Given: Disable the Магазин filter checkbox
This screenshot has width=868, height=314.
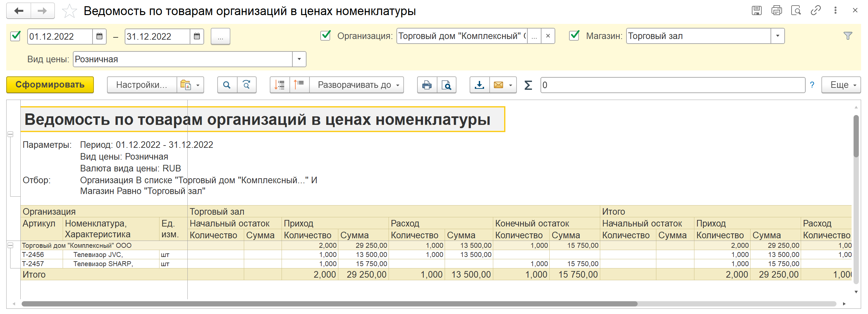Looking at the screenshot, I should 574,36.
